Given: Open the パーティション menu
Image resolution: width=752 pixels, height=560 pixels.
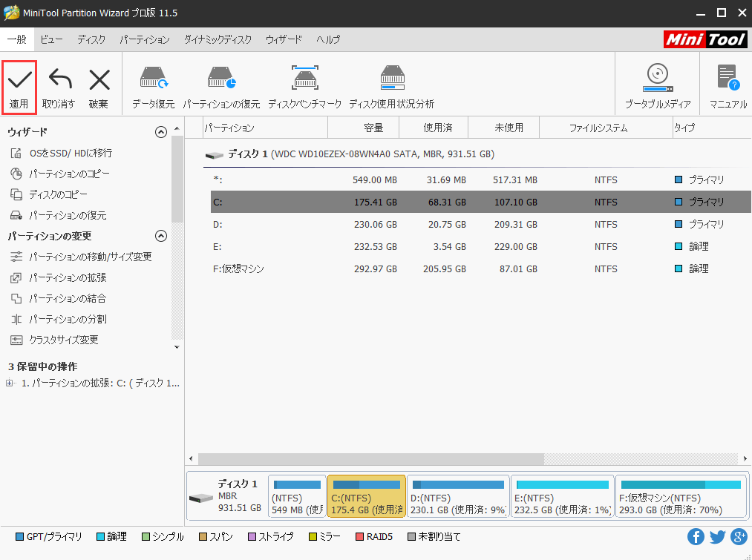Looking at the screenshot, I should tap(144, 39).
